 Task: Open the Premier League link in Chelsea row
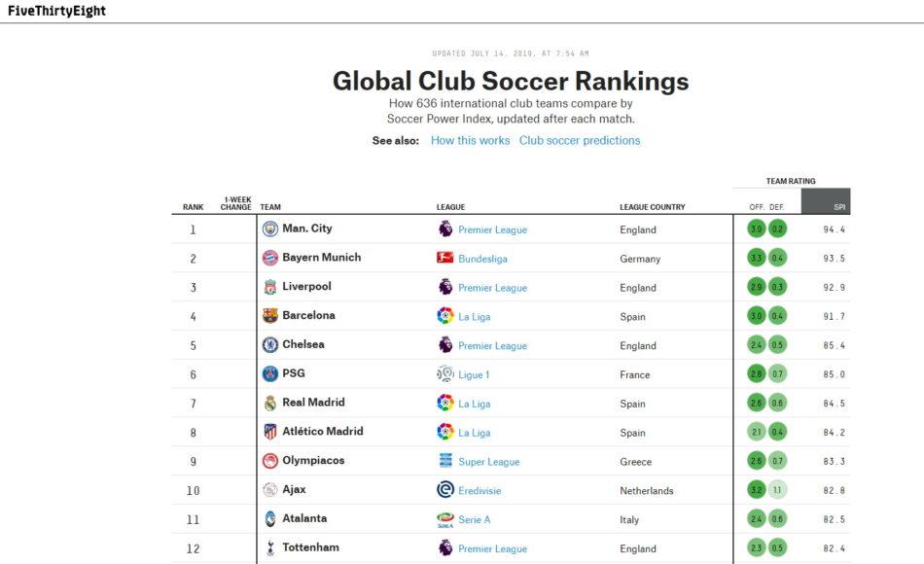click(x=492, y=346)
